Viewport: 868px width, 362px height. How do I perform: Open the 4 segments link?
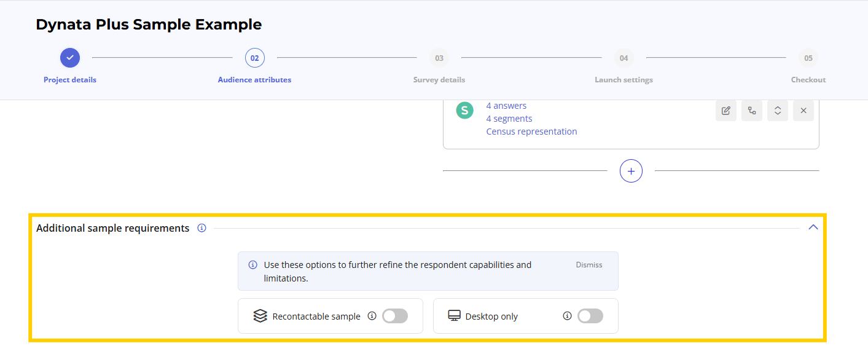[x=509, y=119]
